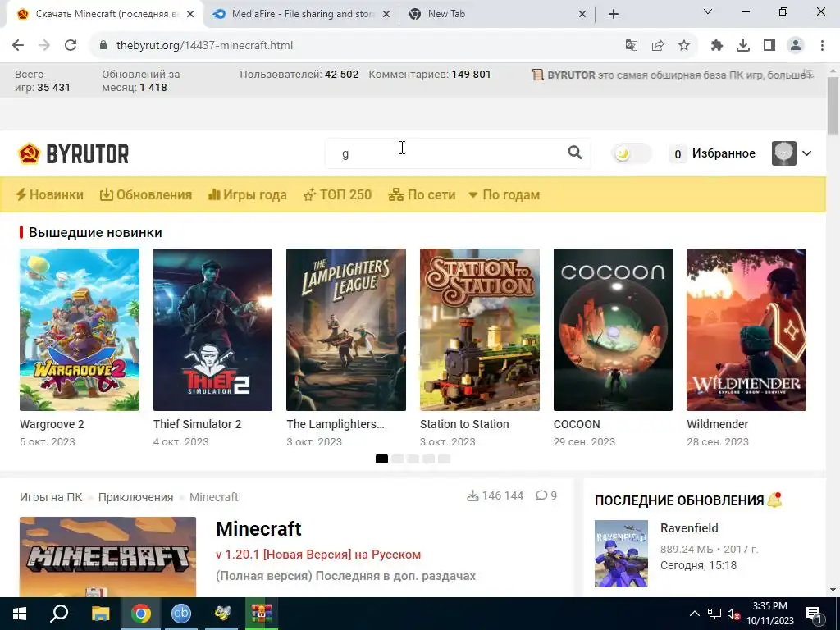
Task: Click the Wargroove 2 title link
Action: pyautogui.click(x=52, y=424)
